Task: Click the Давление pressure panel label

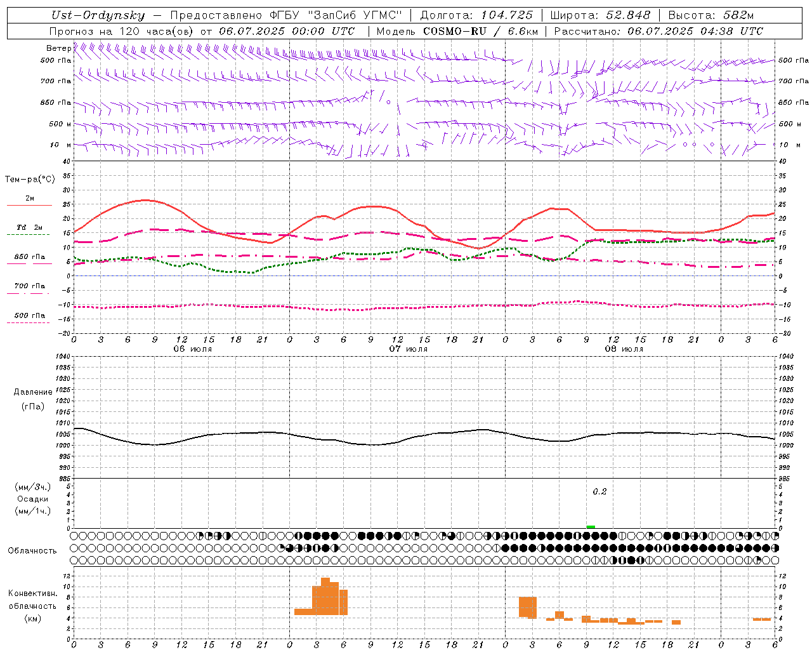Action: (x=32, y=392)
